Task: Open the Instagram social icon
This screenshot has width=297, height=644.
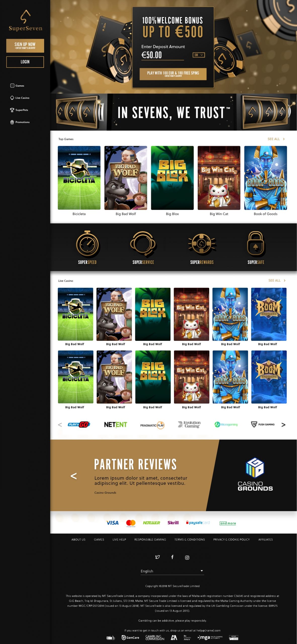Action: coord(187,557)
